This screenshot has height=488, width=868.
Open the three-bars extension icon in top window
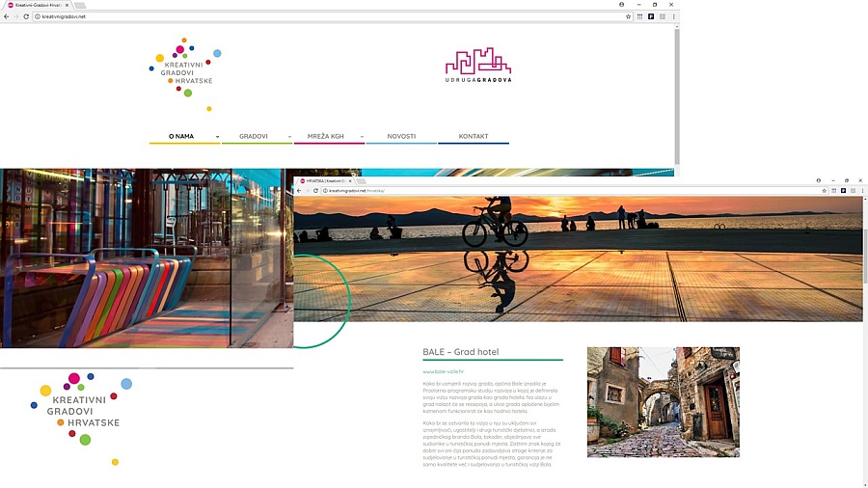click(640, 16)
